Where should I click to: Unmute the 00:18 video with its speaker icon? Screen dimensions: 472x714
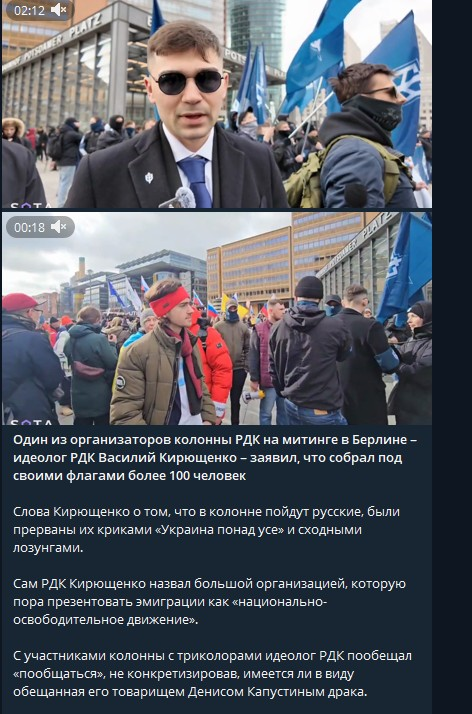[59, 227]
